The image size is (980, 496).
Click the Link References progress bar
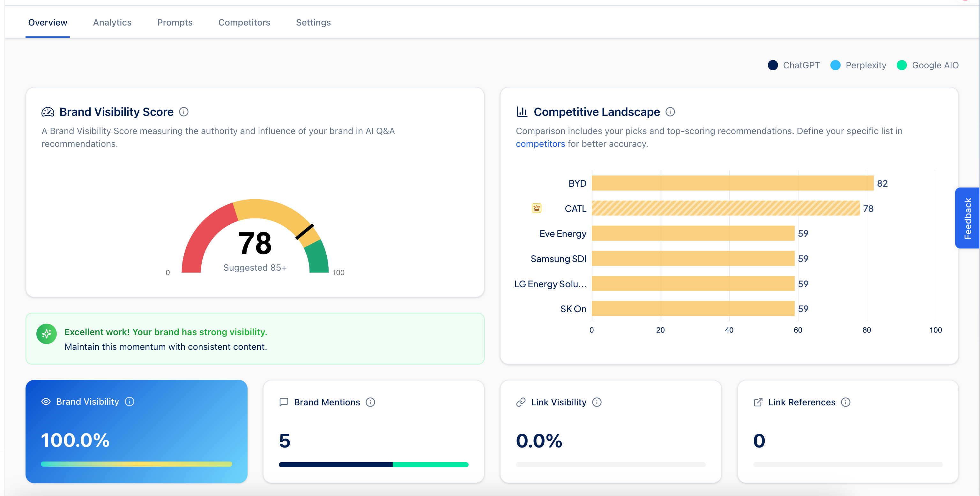point(848,465)
